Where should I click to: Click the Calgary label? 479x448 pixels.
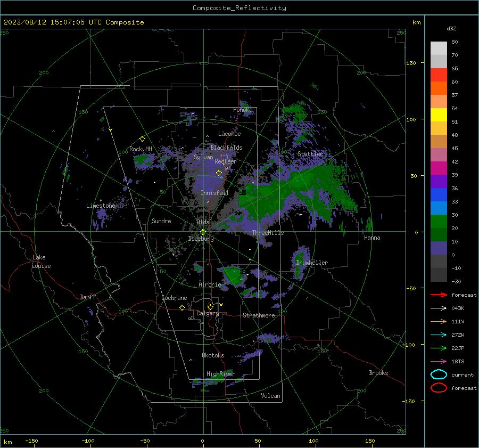point(208,313)
